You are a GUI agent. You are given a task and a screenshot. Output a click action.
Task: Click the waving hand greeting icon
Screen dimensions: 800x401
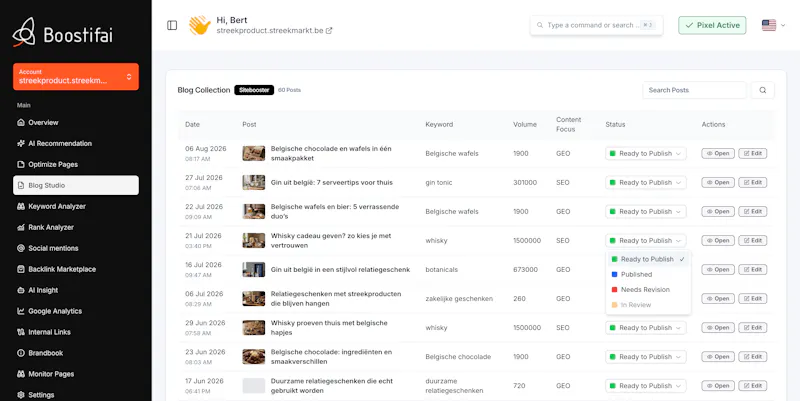coord(200,25)
